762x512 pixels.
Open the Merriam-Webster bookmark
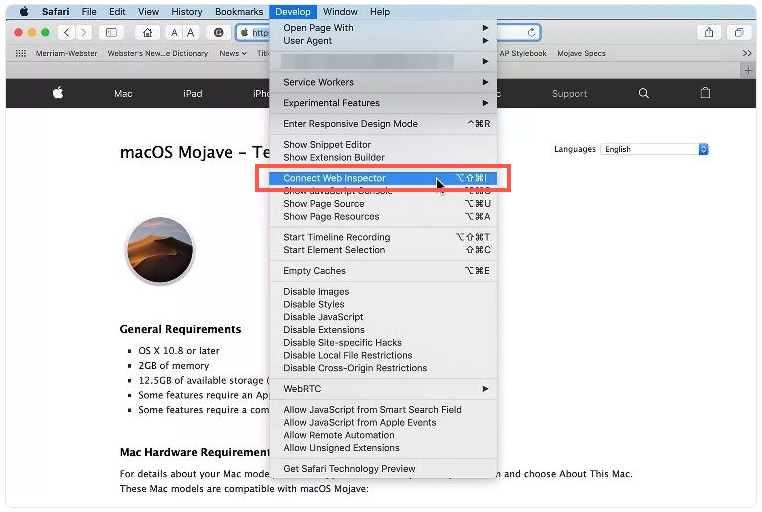tap(66, 53)
